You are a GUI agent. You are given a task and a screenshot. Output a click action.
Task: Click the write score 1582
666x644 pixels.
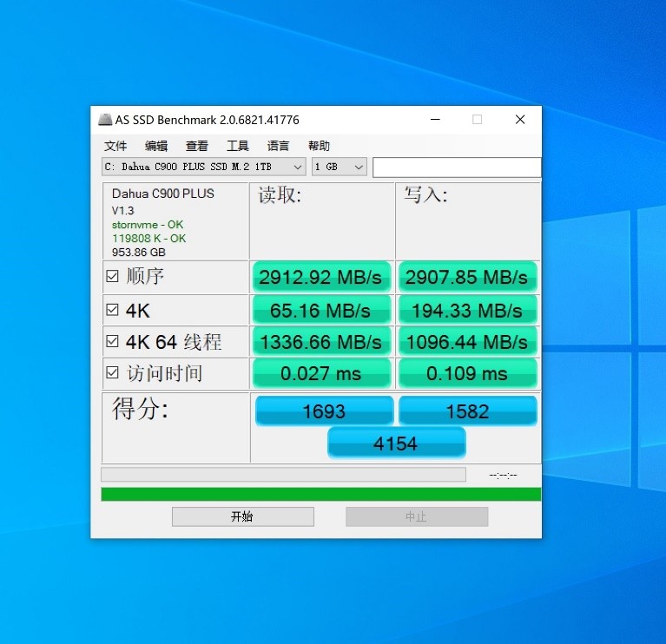[468, 411]
